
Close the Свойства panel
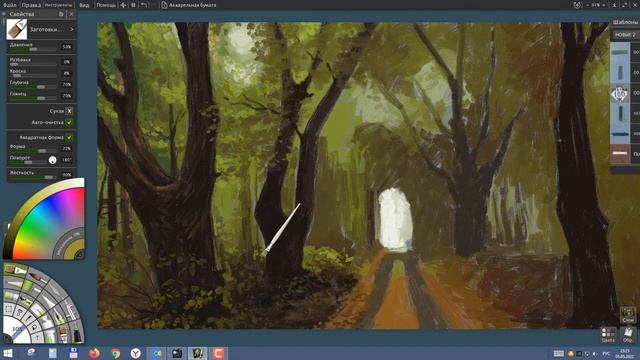click(x=71, y=14)
